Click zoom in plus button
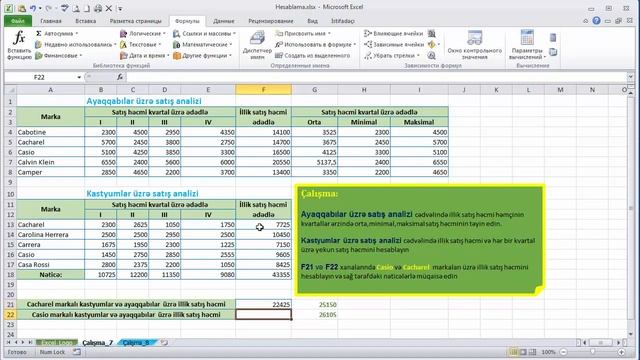Viewport: 640px width, 360px height. coord(621,352)
